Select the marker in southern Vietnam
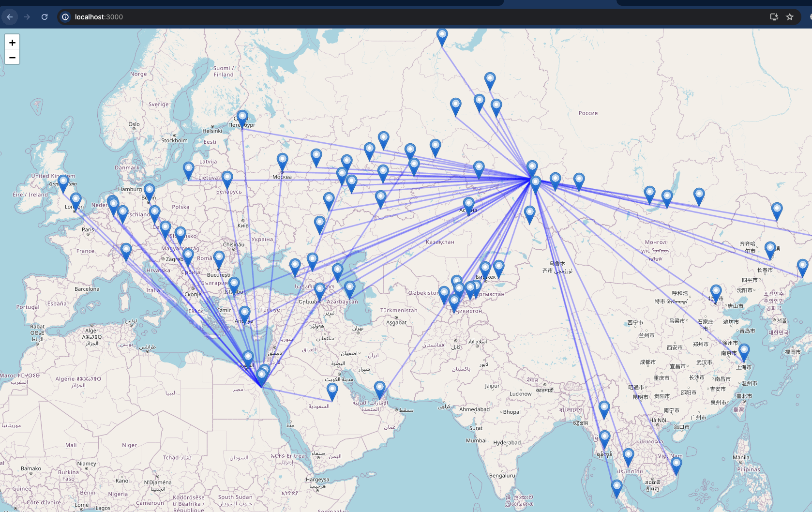 [x=676, y=466]
